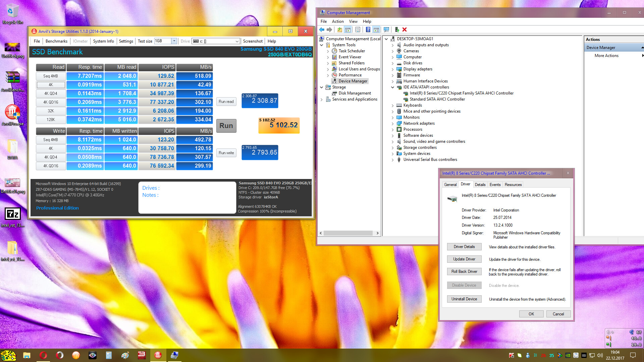Click the console tree horizontal scrollbar
Image resolution: width=644 pixels, height=362 pixels.
tap(349, 233)
